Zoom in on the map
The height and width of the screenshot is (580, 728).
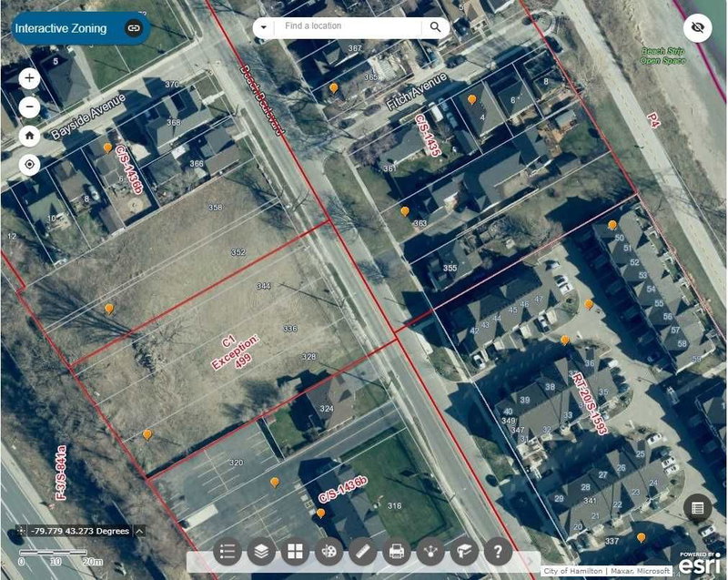pyautogui.click(x=29, y=78)
